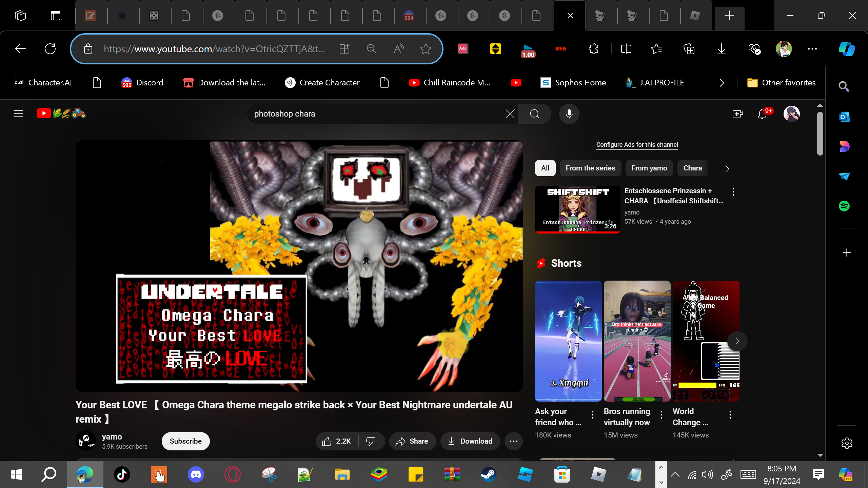This screenshot has width=868, height=488.
Task: Click the search magnifier button
Action: click(x=534, y=114)
